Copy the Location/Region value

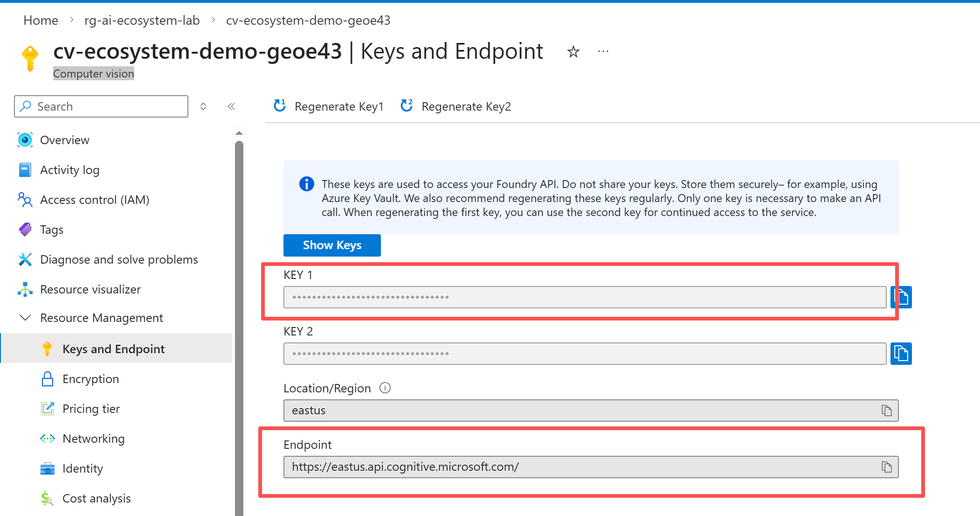pyautogui.click(x=886, y=411)
